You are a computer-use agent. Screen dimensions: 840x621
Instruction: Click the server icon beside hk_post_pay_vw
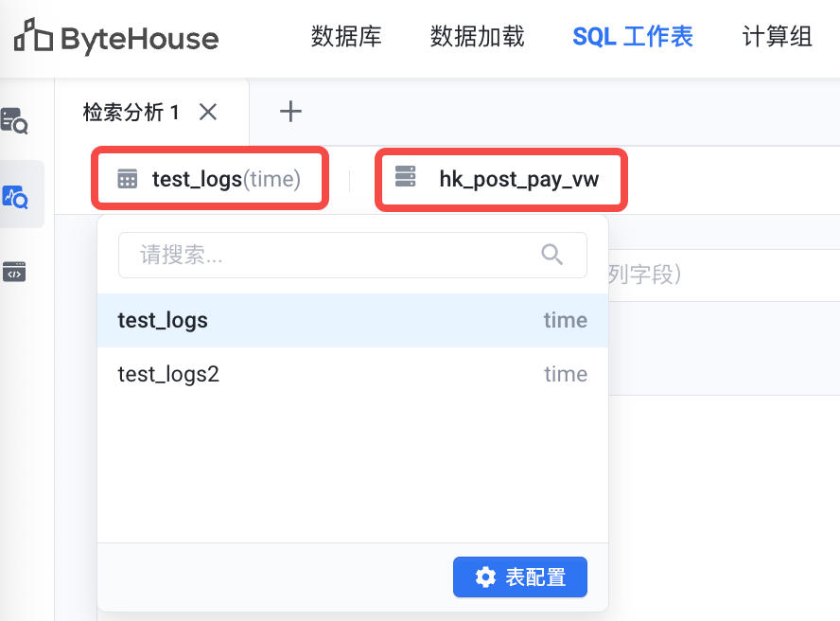pyautogui.click(x=406, y=176)
